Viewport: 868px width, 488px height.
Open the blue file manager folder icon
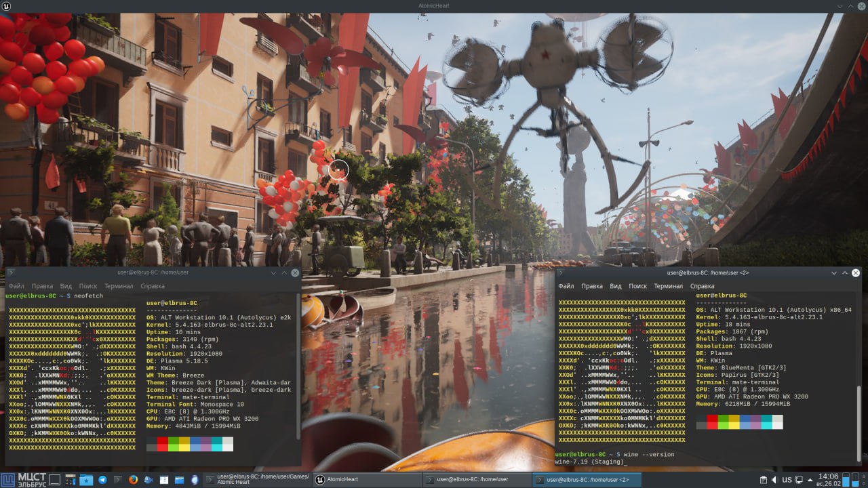[x=179, y=480]
